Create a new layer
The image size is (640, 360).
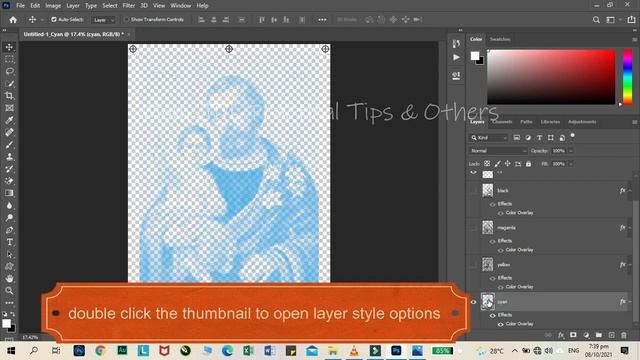tap(611, 335)
